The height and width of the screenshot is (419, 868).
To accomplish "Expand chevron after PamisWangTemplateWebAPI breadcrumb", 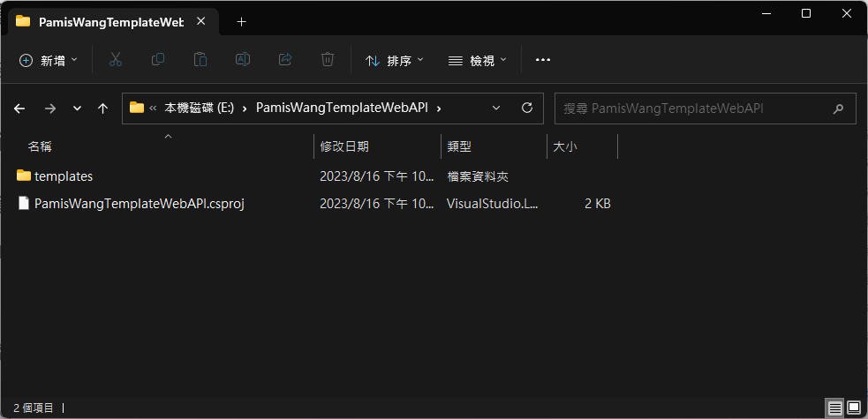I will coord(439,108).
